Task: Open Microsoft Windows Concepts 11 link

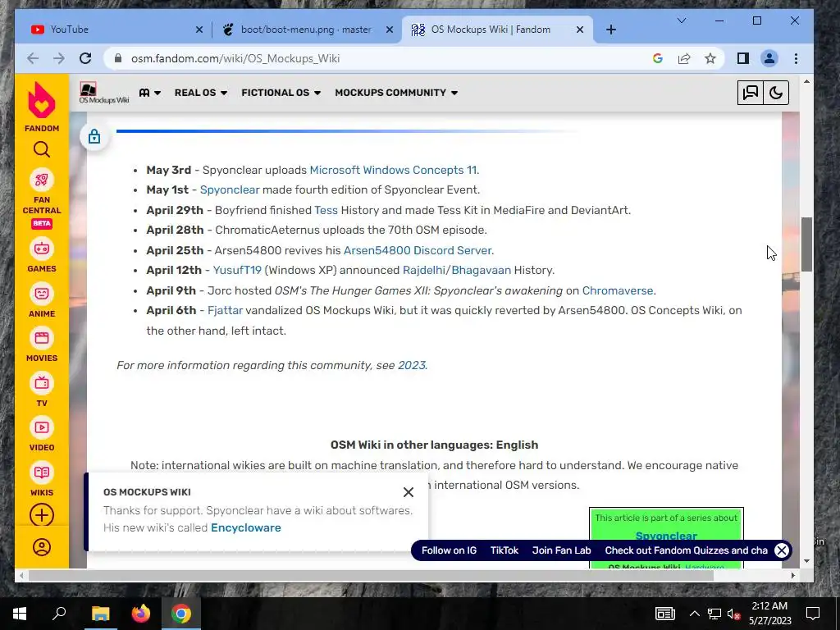Action: (x=393, y=170)
